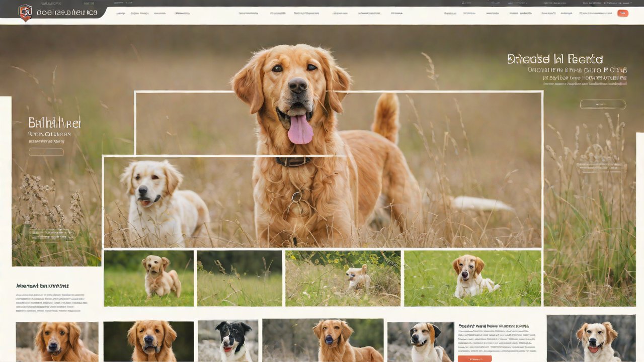The width and height of the screenshot is (644, 362).
Task: Click the brand name text beside the logo
Action: [x=66, y=12]
